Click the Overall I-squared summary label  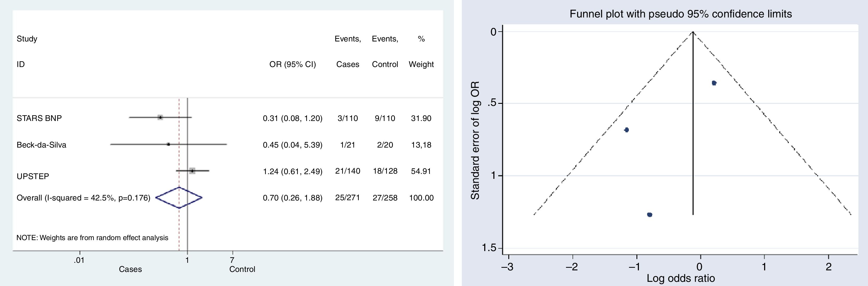pyautogui.click(x=83, y=198)
